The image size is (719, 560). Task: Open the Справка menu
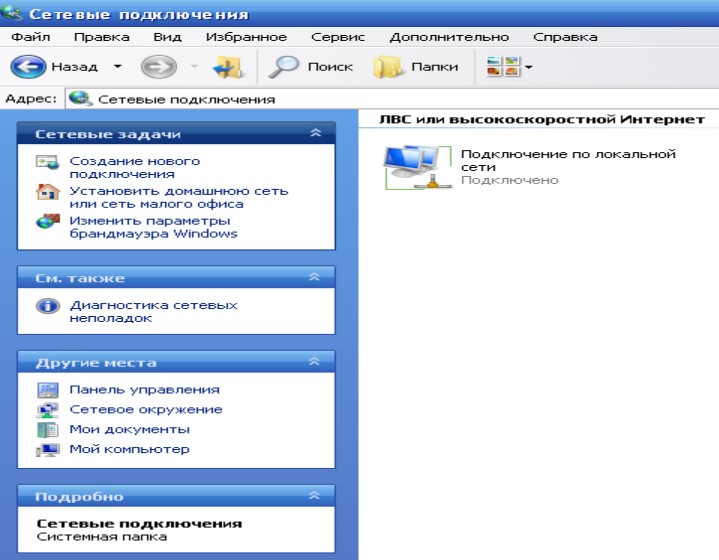click(x=565, y=37)
